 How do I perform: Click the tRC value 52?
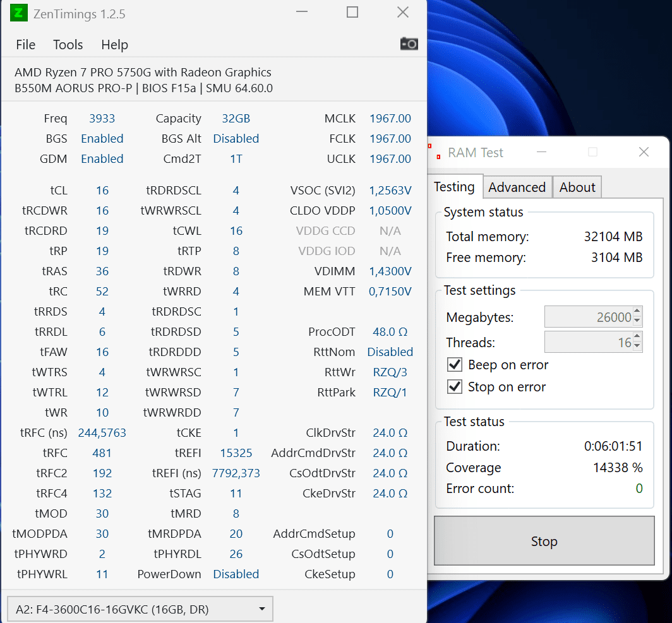click(x=102, y=291)
